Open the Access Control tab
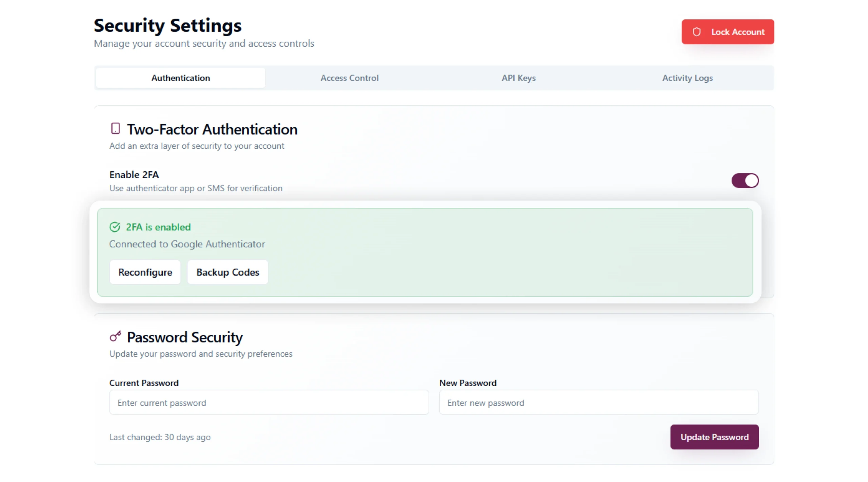 pos(349,78)
